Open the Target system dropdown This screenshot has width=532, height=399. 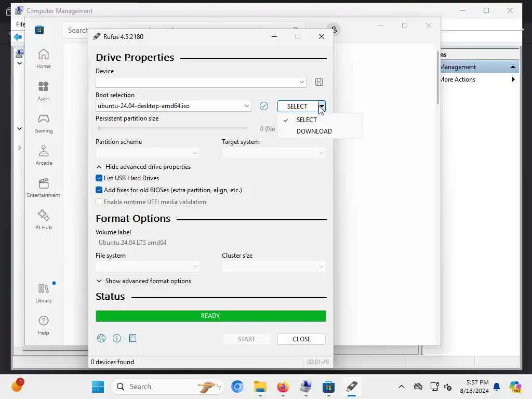[274, 153]
